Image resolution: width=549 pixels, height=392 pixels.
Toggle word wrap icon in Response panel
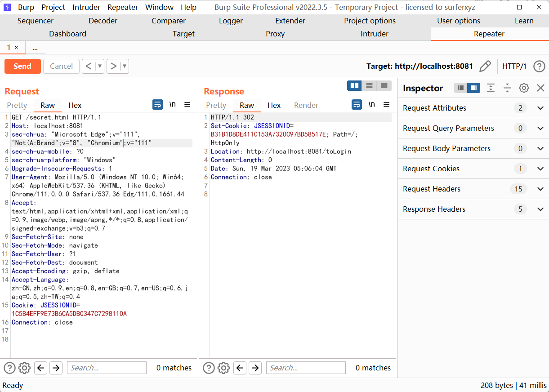tap(357, 105)
